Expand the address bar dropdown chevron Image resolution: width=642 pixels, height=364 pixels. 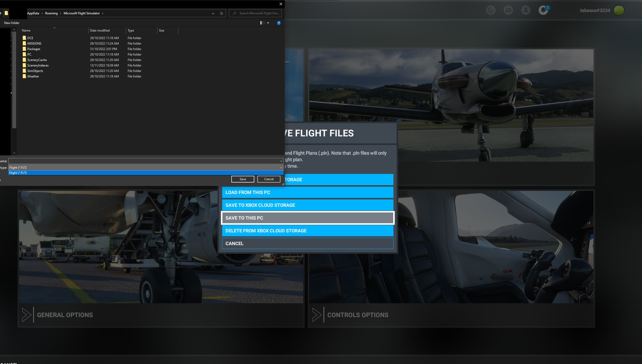tap(213, 13)
